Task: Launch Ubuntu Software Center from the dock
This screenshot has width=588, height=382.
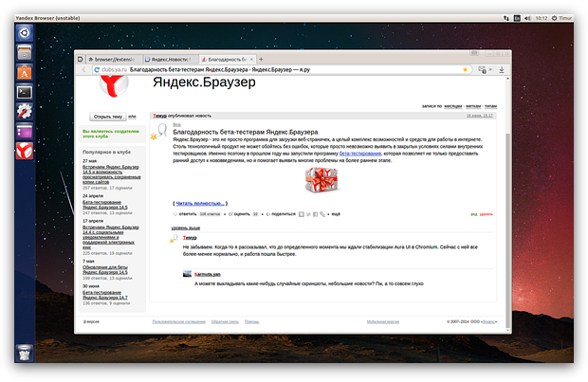Action: coord(25,72)
